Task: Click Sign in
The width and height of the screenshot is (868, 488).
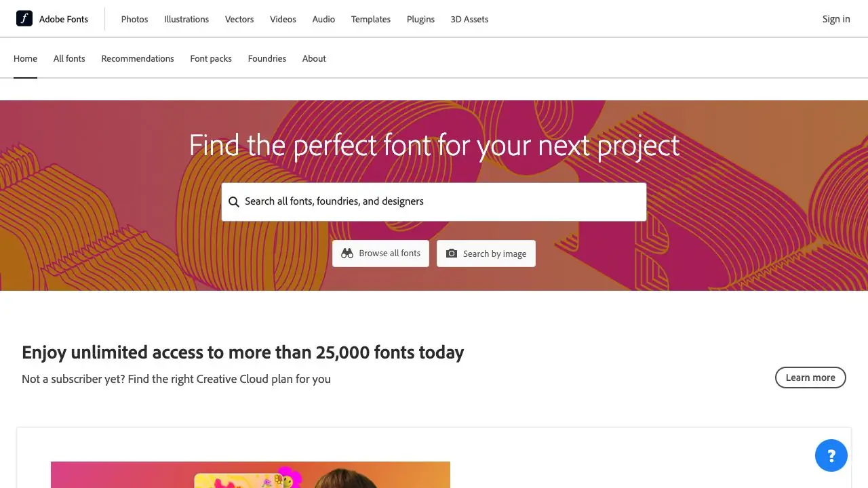Action: [x=836, y=19]
